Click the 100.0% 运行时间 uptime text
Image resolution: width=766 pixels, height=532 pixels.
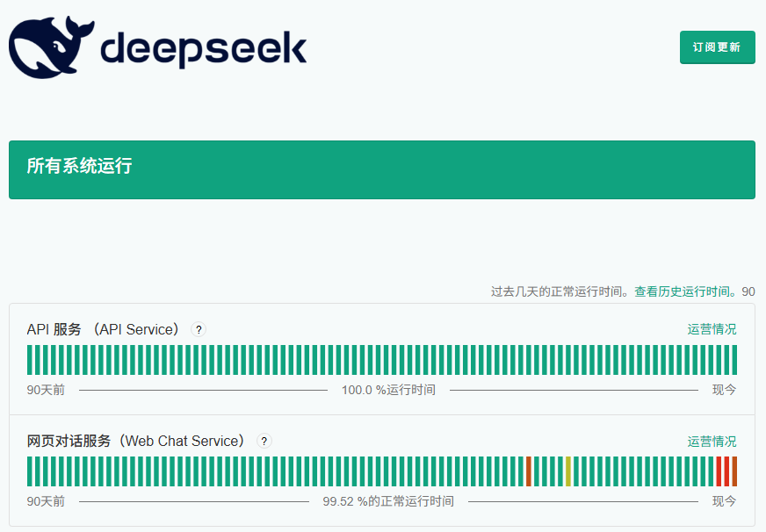point(388,390)
